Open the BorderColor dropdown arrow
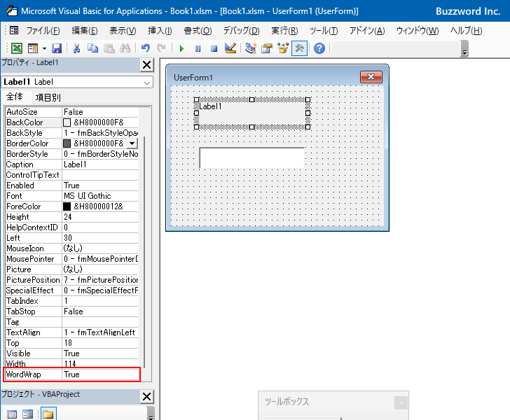Screen dimensions: 510x420 (132, 143)
